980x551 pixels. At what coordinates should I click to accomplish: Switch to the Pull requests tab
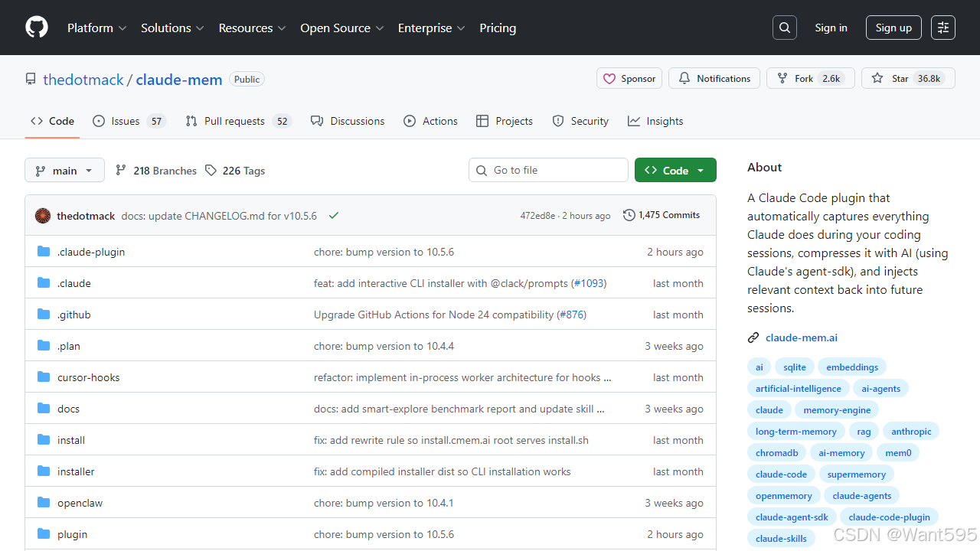click(x=239, y=121)
